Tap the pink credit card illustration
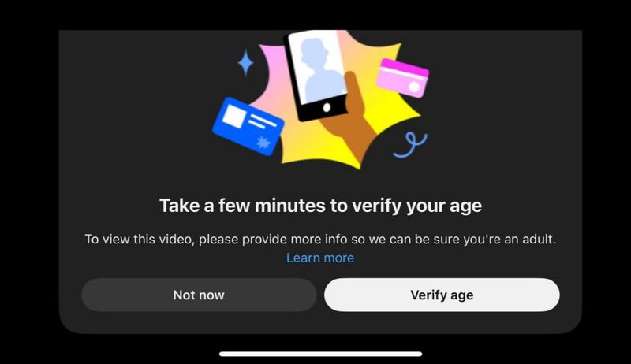 click(x=402, y=78)
